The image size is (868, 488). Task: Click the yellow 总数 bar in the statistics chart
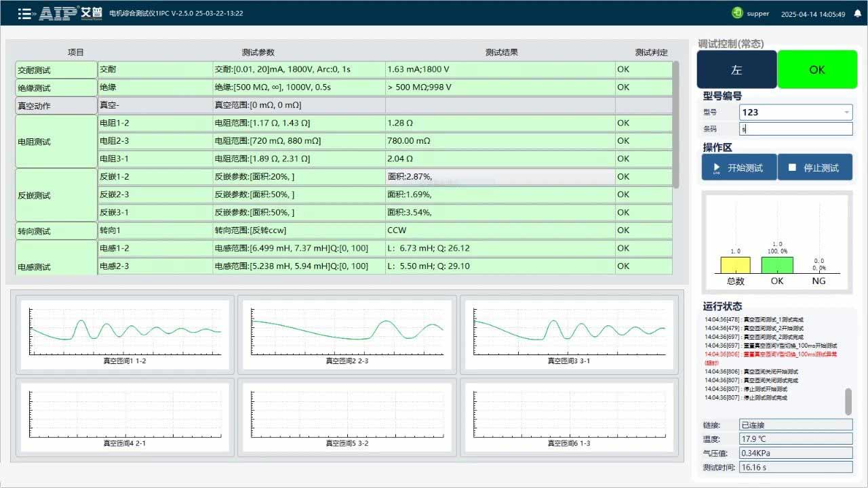click(734, 264)
